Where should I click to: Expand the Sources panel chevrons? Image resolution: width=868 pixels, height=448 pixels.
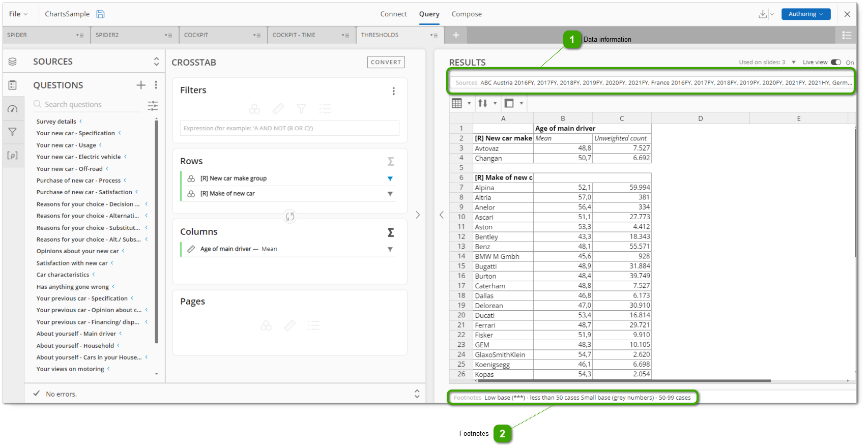tap(156, 62)
